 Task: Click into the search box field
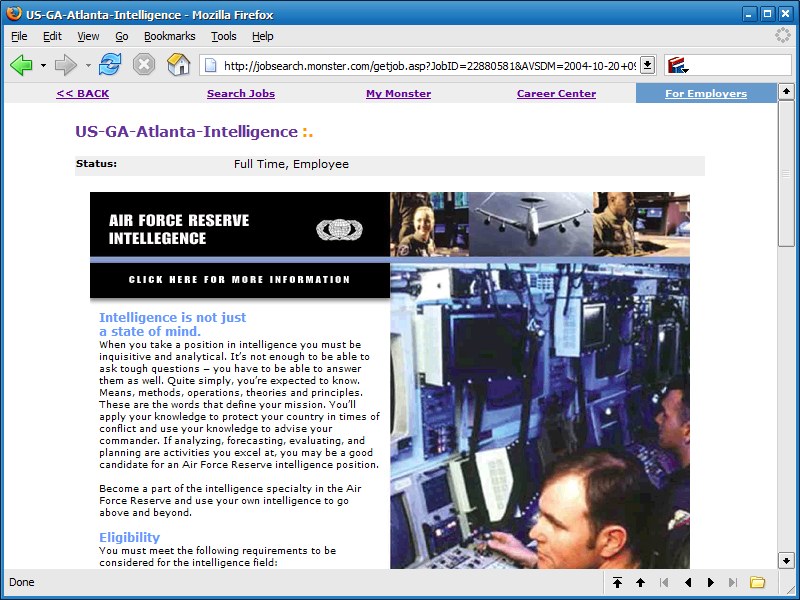click(741, 65)
